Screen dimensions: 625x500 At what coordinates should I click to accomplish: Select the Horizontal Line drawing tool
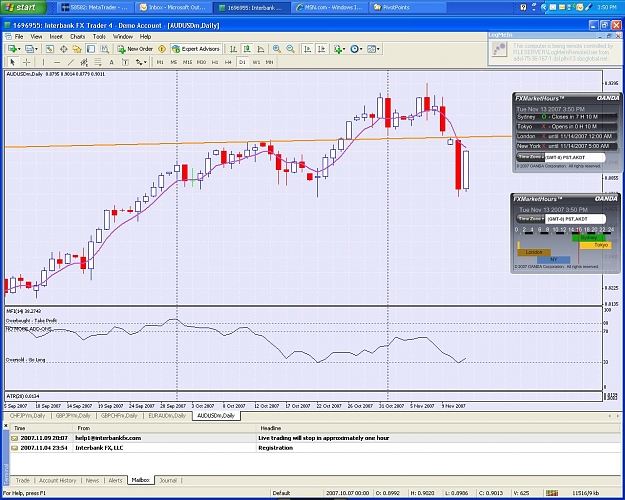point(57,62)
